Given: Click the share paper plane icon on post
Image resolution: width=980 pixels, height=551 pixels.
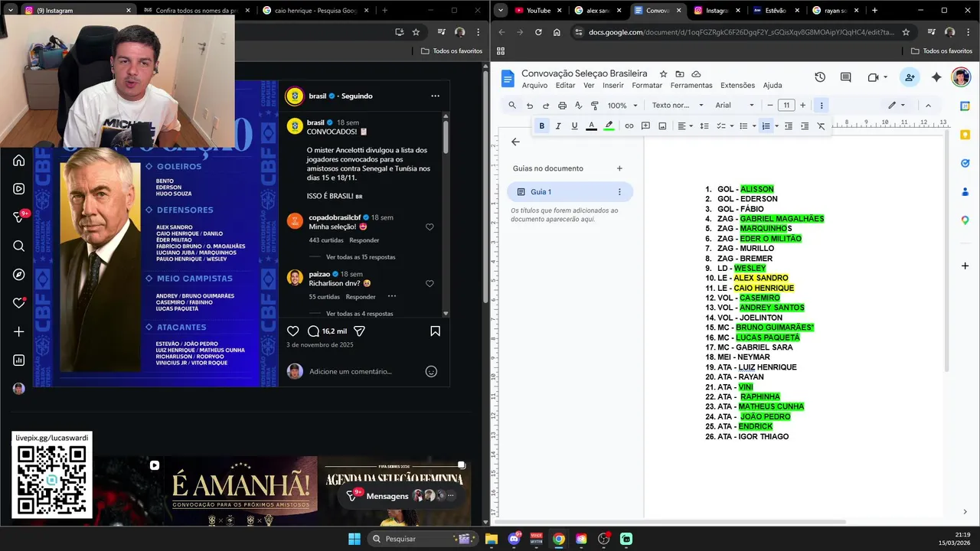Looking at the screenshot, I should pyautogui.click(x=359, y=331).
